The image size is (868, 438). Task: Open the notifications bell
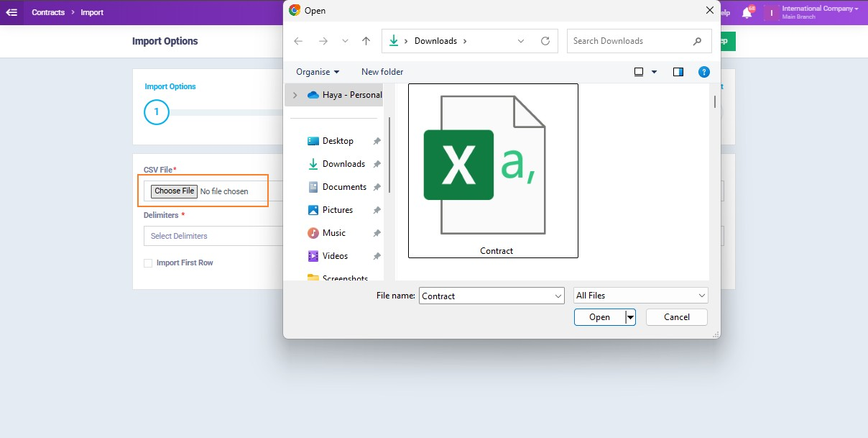pos(747,13)
